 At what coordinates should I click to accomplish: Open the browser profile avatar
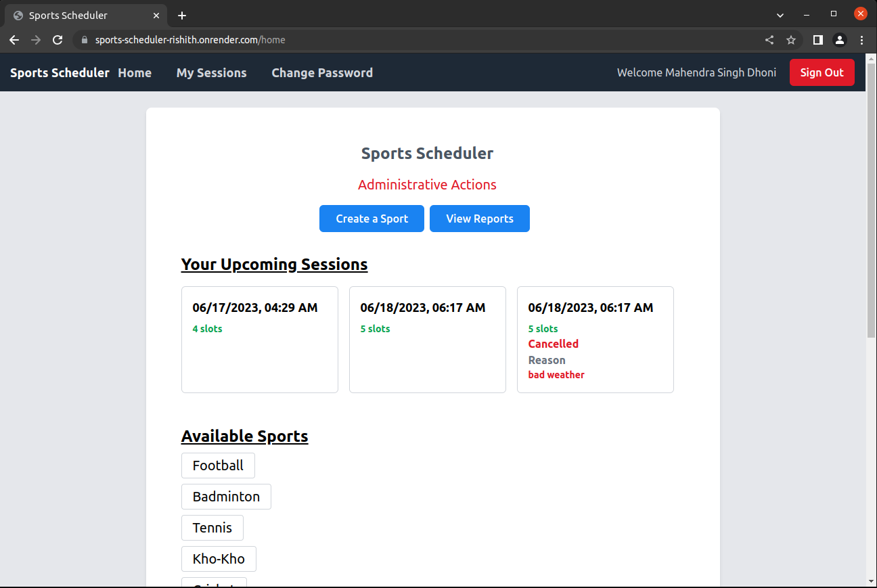(840, 40)
